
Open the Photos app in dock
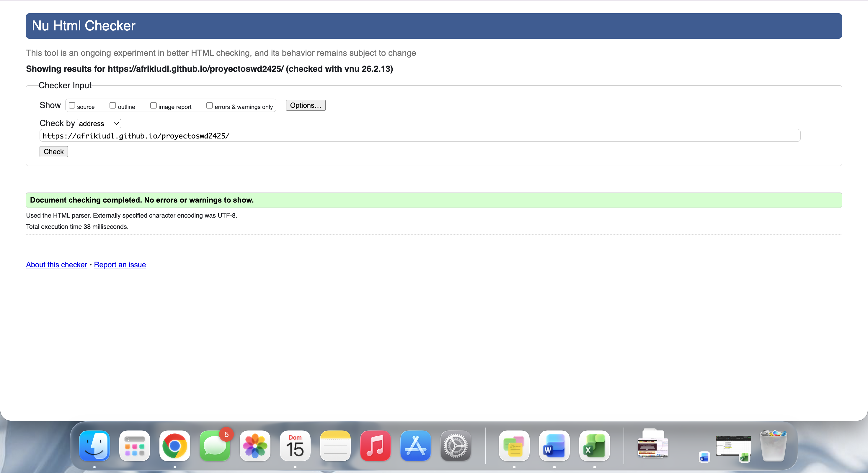coord(255,446)
